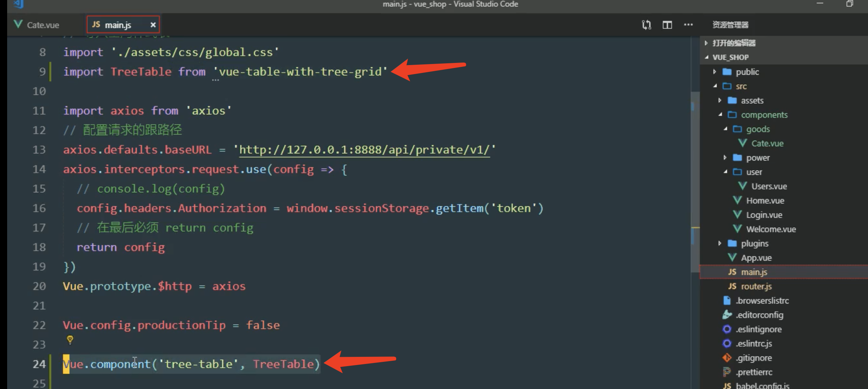Select the main.js editor tab

[123, 25]
